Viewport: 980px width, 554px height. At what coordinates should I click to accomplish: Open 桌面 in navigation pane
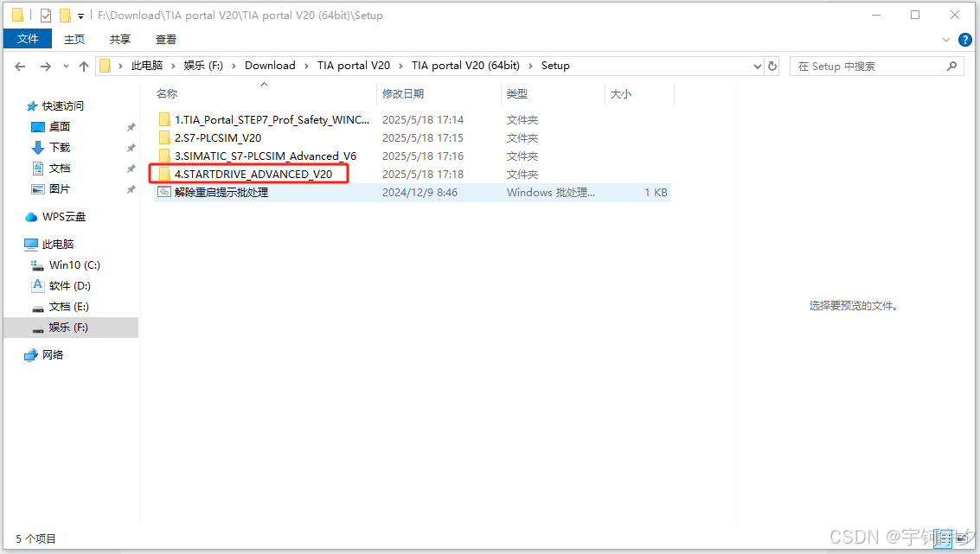[60, 127]
